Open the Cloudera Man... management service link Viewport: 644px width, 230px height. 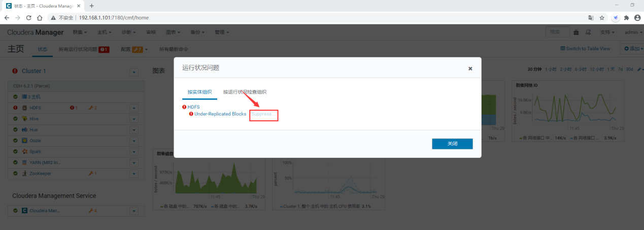coord(45,210)
